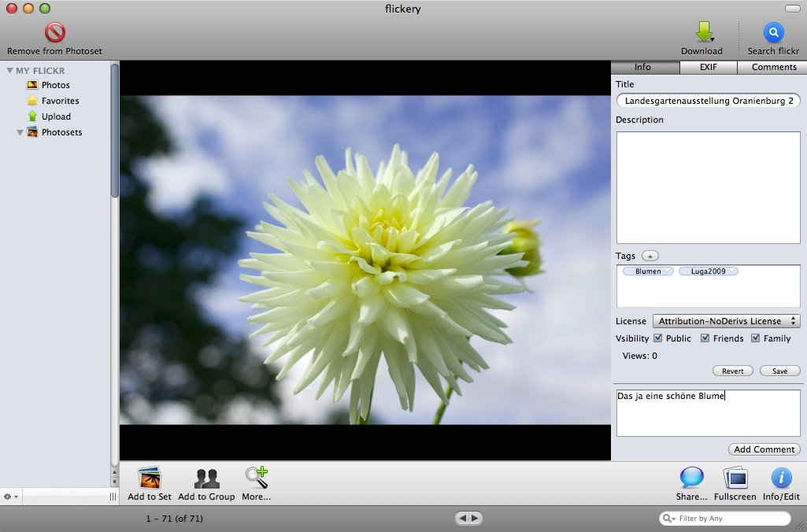807x532 pixels.
Task: Open the More... magnifier icon
Action: point(256,478)
